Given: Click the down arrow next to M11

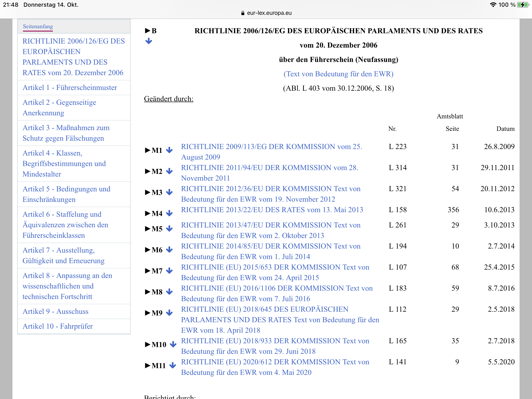Looking at the screenshot, I should pyautogui.click(x=172, y=366).
